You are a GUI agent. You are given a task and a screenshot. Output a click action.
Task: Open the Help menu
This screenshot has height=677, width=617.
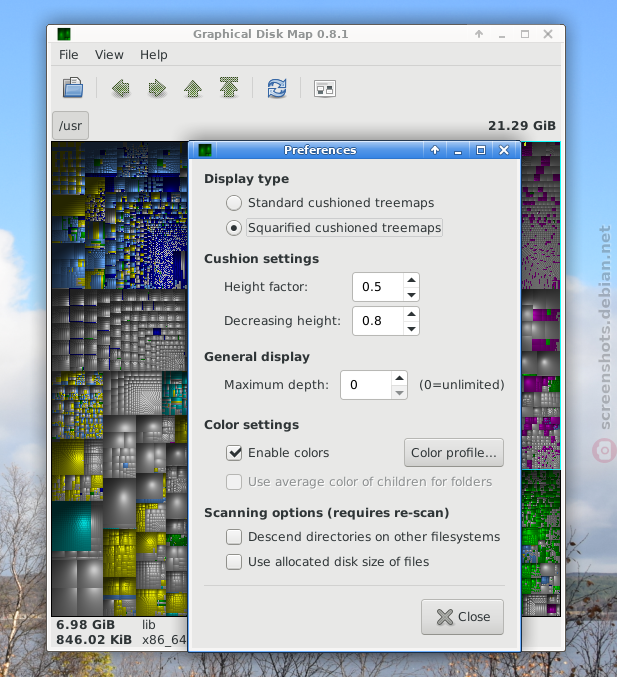(x=154, y=55)
